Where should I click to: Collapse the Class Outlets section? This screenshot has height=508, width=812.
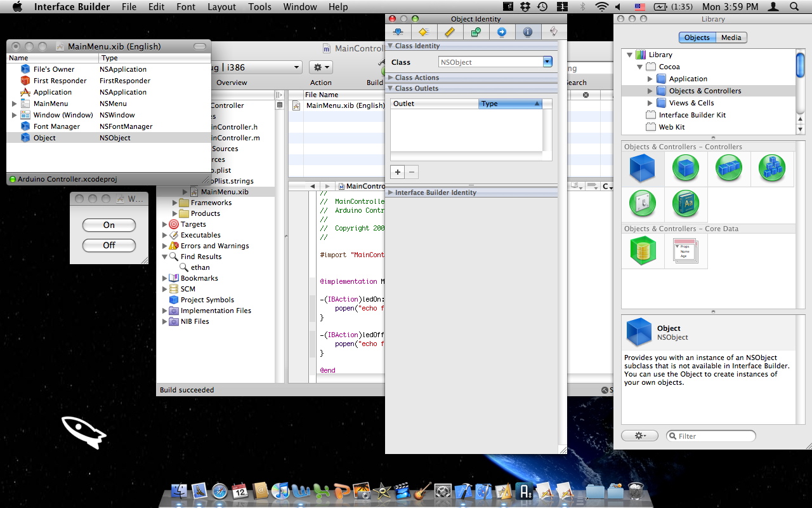coord(391,88)
